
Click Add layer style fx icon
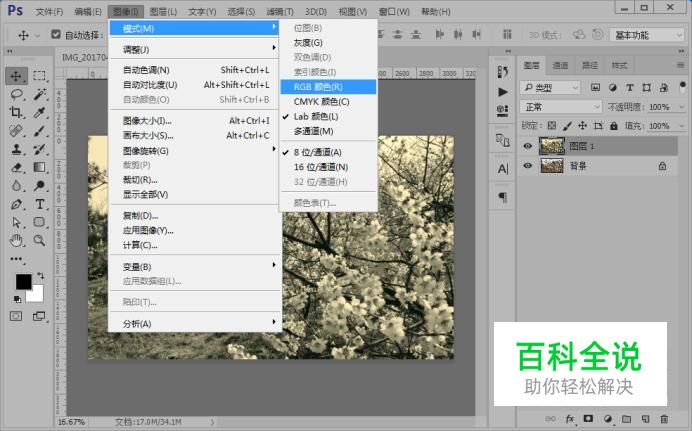570,419
